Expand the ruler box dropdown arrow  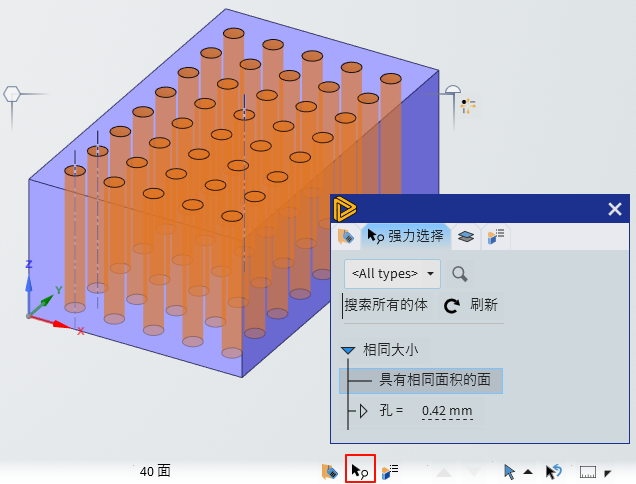[607, 473]
